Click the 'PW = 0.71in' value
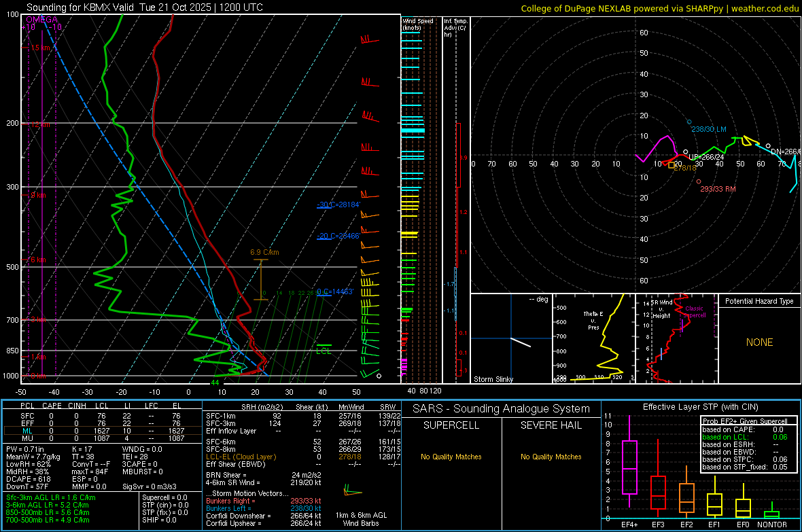 25,449
